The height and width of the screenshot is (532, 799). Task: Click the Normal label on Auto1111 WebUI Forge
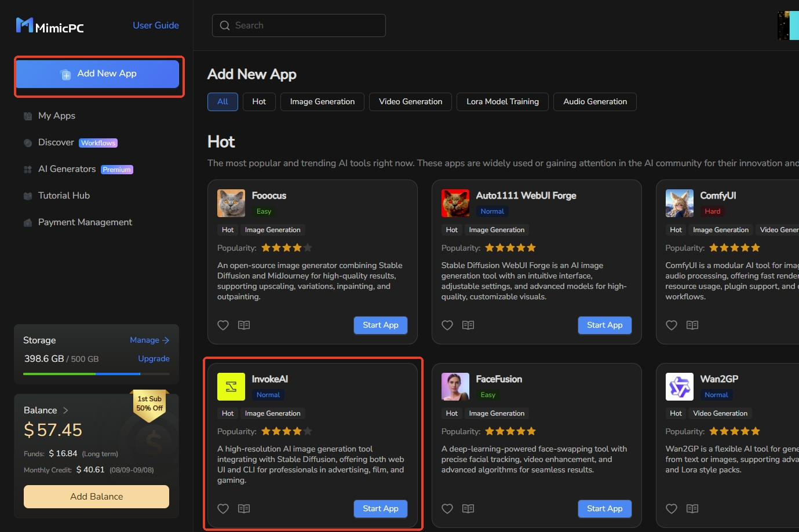492,211
